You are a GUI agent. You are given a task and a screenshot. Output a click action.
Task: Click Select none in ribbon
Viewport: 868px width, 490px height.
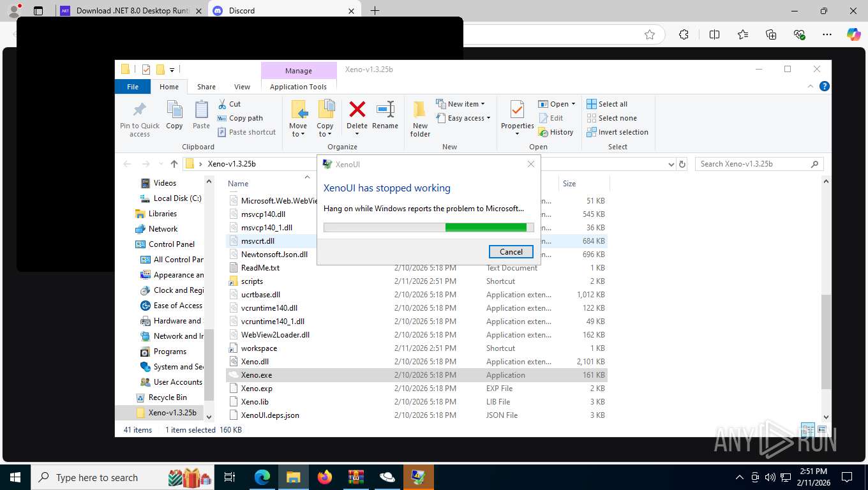coord(611,118)
